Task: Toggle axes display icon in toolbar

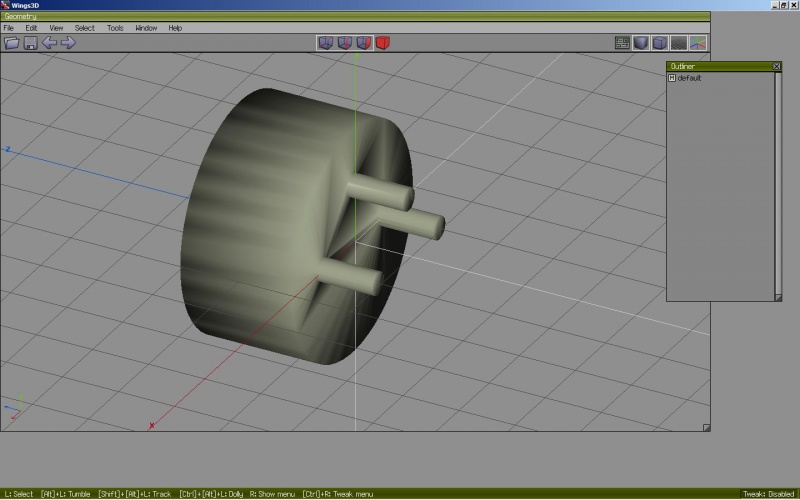Action: [698, 43]
